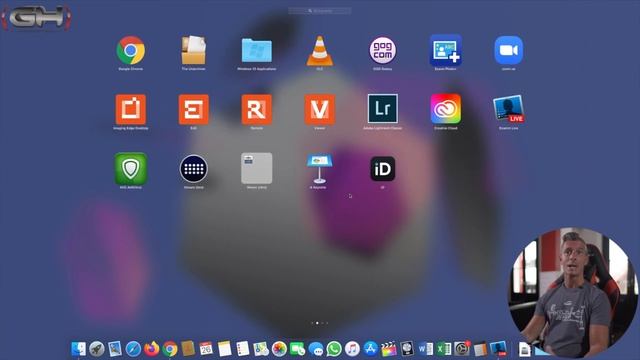Image resolution: width=640 pixels, height=360 pixels.
Task: Open the App Store from the Dock
Action: (x=371, y=349)
